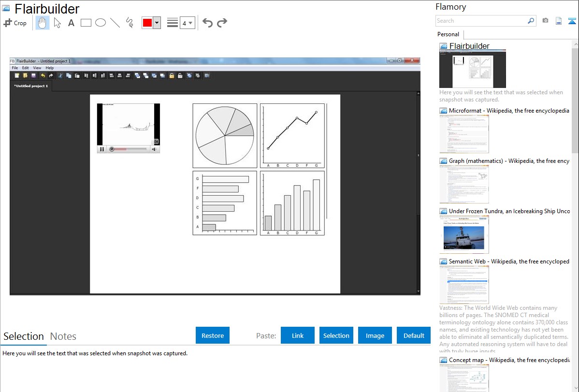This screenshot has height=392, width=579.
Task: Open the View menu in FlairBuilder
Action: (37, 68)
